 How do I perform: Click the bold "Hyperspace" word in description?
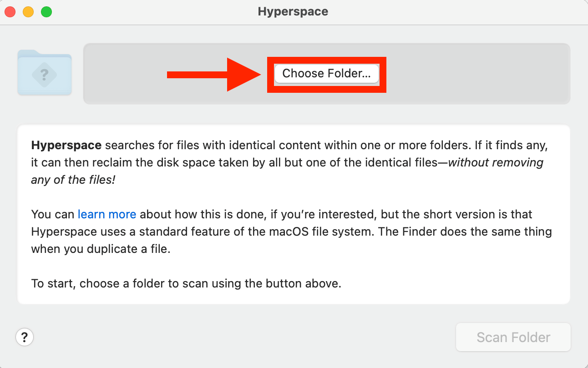click(x=66, y=146)
